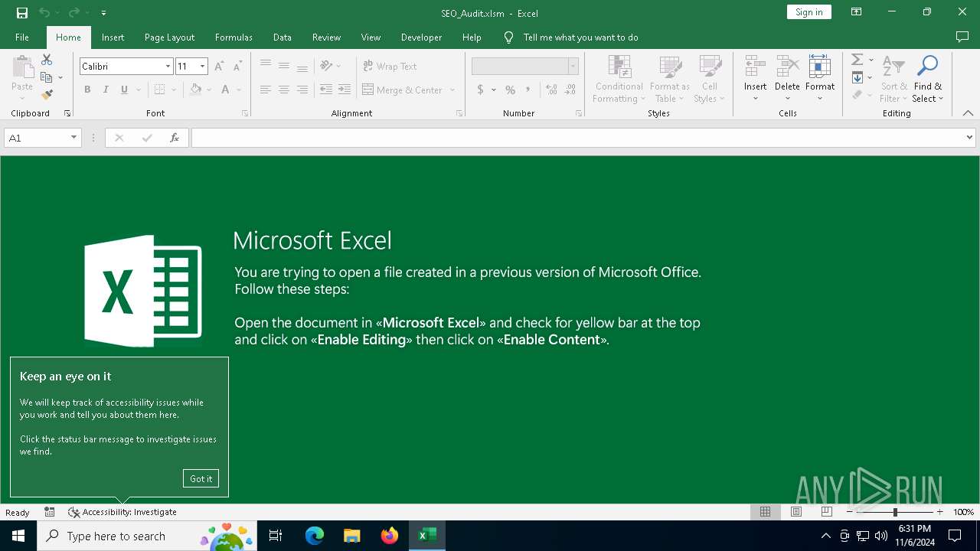Open Microsoft Edge from taskbar

click(315, 536)
